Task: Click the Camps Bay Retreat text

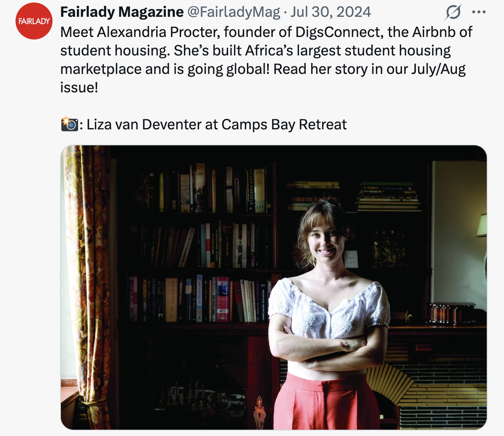Action: click(284, 124)
